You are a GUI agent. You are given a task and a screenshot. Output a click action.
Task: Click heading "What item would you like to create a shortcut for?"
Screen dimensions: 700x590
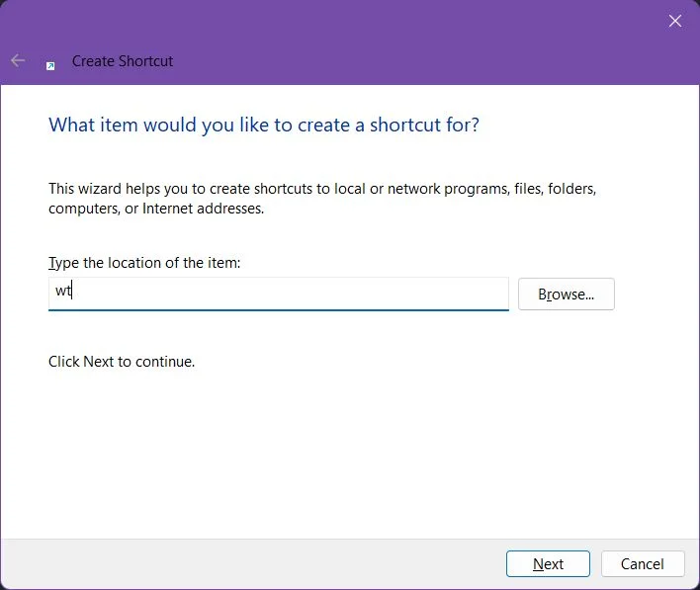(263, 125)
